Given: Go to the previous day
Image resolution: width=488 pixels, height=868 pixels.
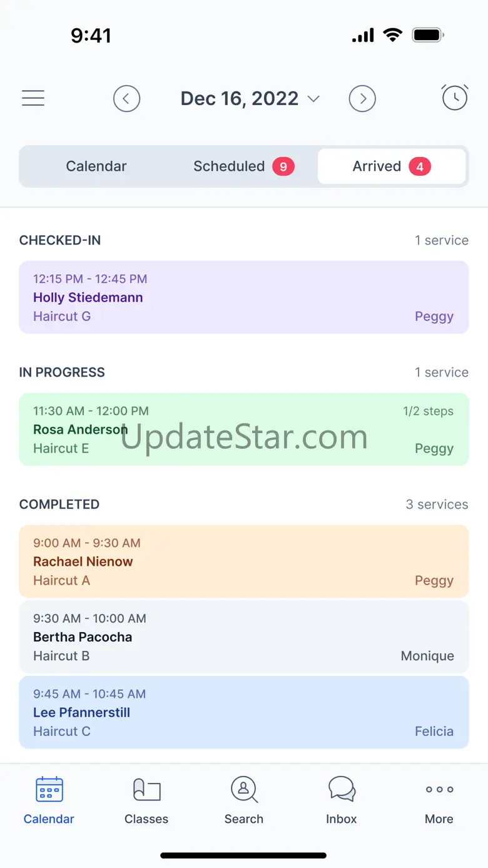Looking at the screenshot, I should 126,99.
